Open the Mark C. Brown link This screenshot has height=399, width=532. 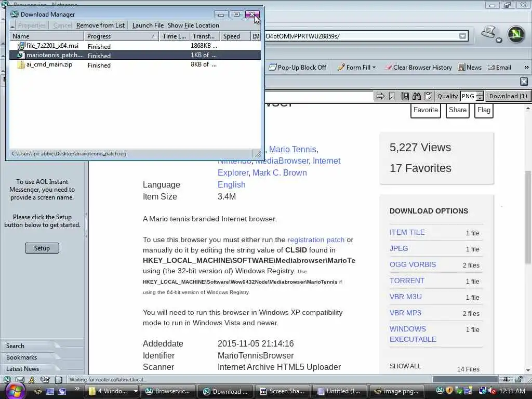tap(280, 172)
